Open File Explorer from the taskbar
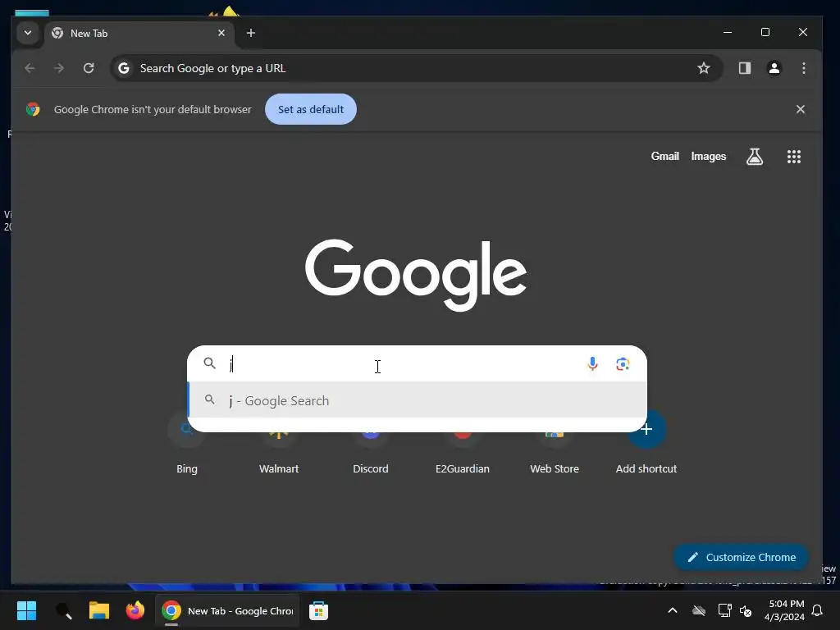 [99, 610]
